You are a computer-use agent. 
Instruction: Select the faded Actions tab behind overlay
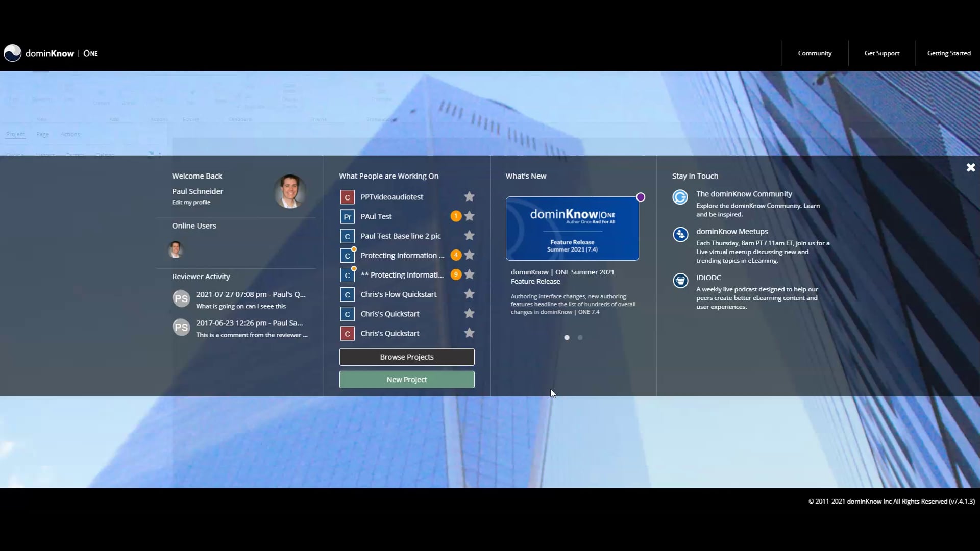[70, 134]
